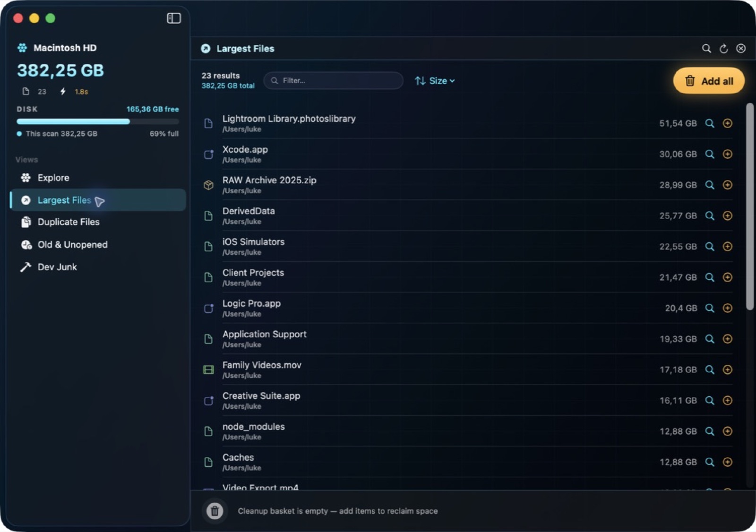The image size is (756, 532).
Task: Reveal Lightroom Library.photoslibrary with magnifier icon
Action: coord(710,123)
